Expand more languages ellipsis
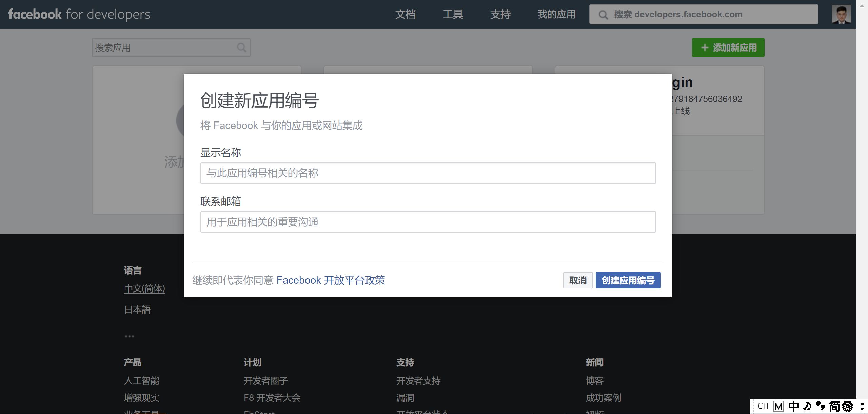868x414 pixels. (x=129, y=336)
